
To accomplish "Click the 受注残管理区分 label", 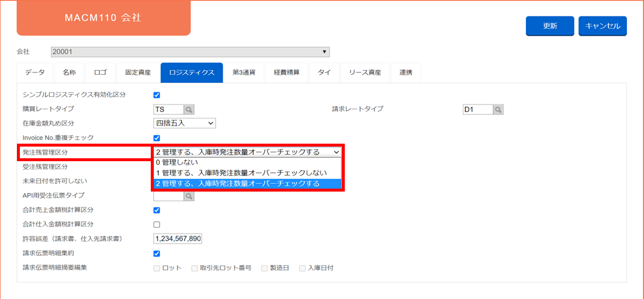I will click(45, 167).
